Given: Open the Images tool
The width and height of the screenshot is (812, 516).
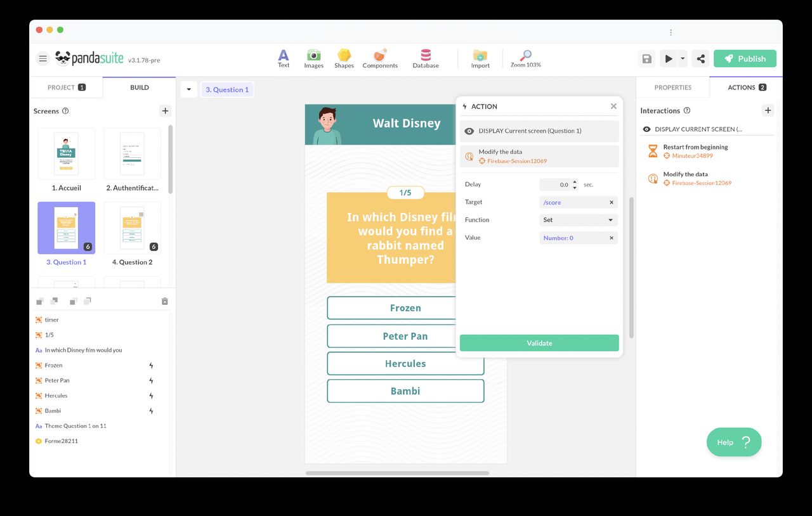Looking at the screenshot, I should (313, 58).
